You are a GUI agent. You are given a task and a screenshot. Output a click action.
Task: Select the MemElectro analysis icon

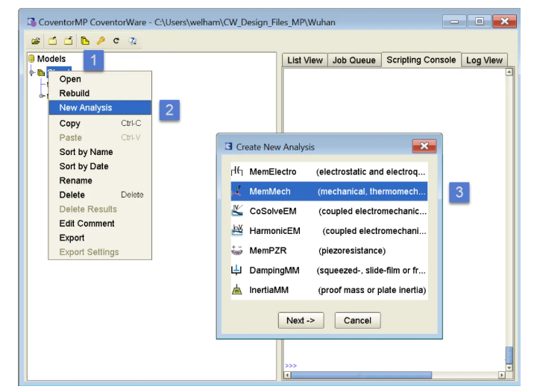(x=237, y=171)
